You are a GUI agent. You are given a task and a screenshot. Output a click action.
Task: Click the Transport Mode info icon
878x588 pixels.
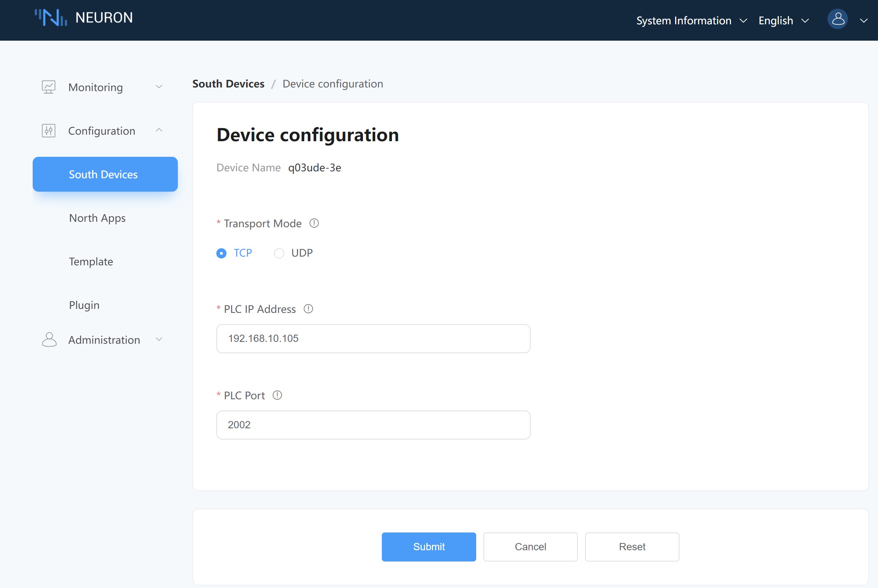coord(314,224)
